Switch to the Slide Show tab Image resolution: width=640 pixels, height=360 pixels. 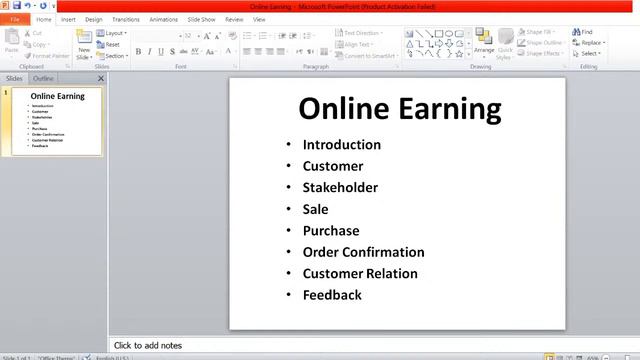(201, 20)
